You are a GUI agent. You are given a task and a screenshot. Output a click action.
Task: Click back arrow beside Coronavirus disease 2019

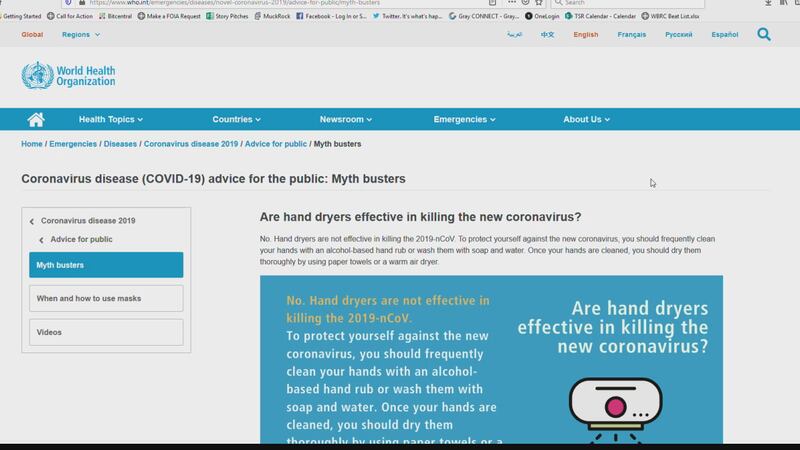[32, 221]
